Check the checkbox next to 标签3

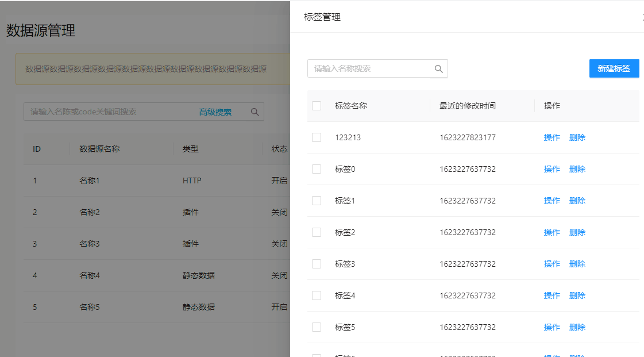(x=317, y=263)
